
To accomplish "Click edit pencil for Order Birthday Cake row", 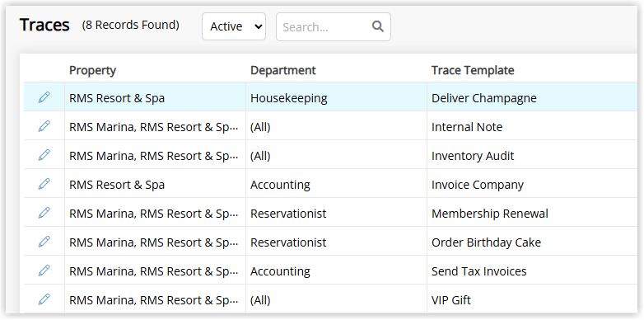I will (44, 242).
